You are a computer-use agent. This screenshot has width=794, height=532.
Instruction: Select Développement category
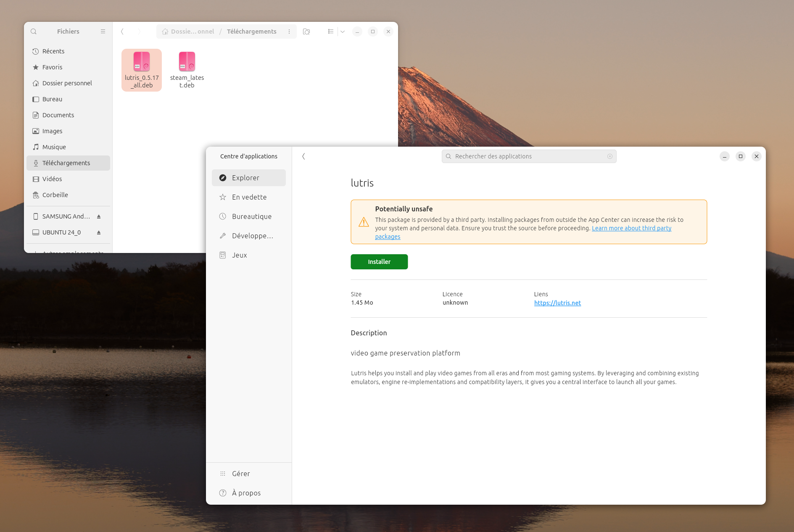249,236
